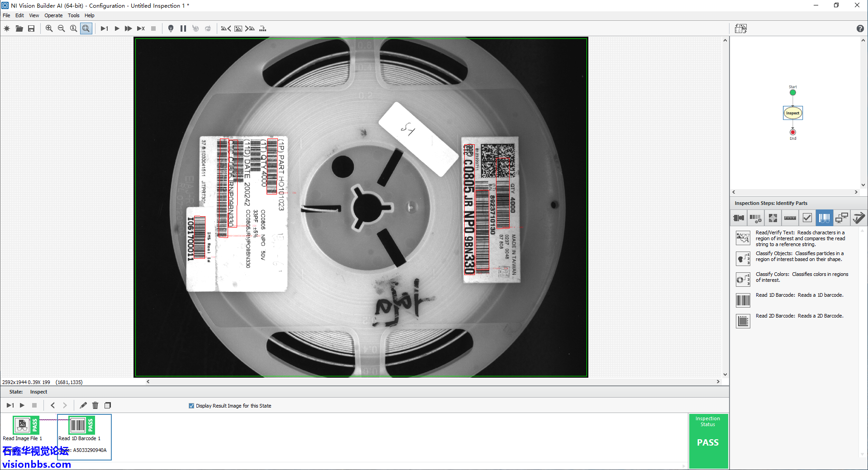868x470 pixels.
Task: Load the previous image in toolbar
Action: [x=226, y=28]
